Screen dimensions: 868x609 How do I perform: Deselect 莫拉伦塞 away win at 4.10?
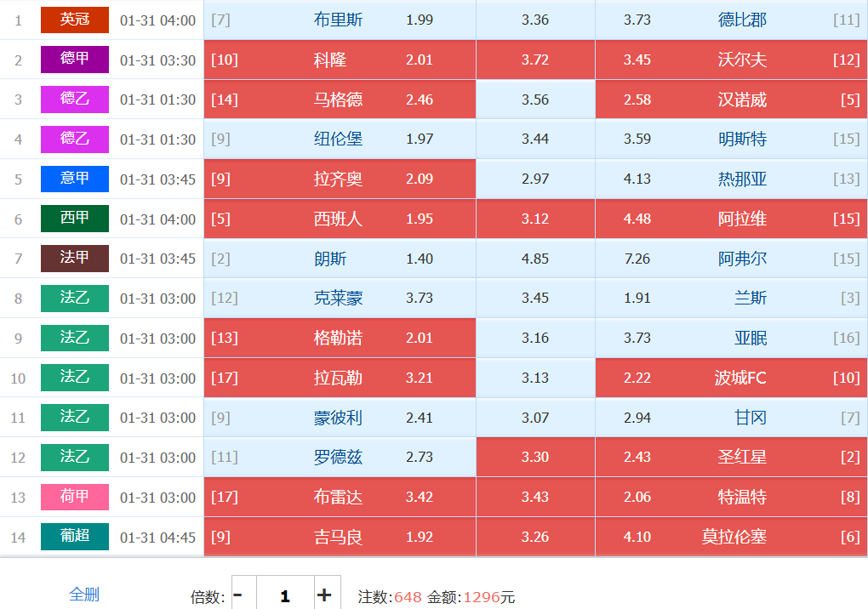pyautogui.click(x=731, y=537)
